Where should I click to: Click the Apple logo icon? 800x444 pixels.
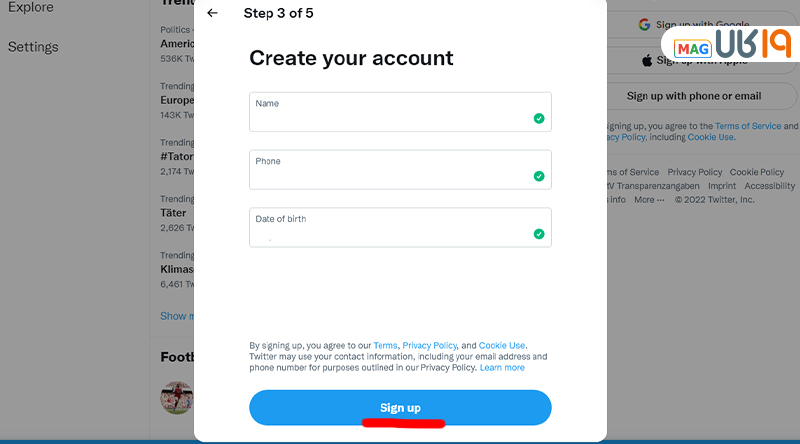point(647,61)
